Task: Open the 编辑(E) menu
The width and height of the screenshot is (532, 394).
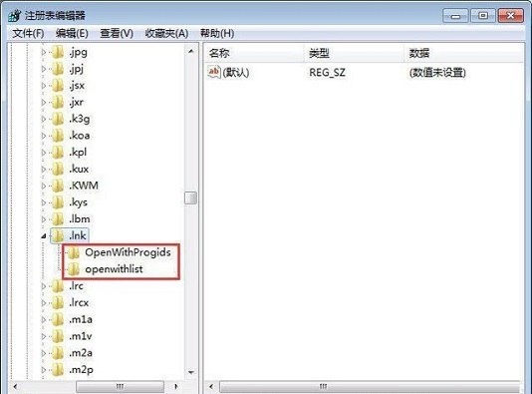Action: [72, 33]
